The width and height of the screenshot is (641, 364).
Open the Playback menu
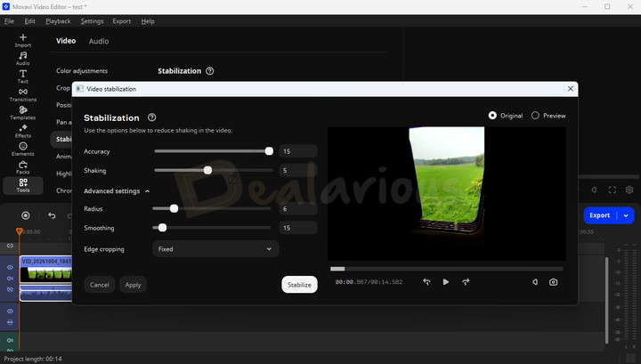(58, 20)
